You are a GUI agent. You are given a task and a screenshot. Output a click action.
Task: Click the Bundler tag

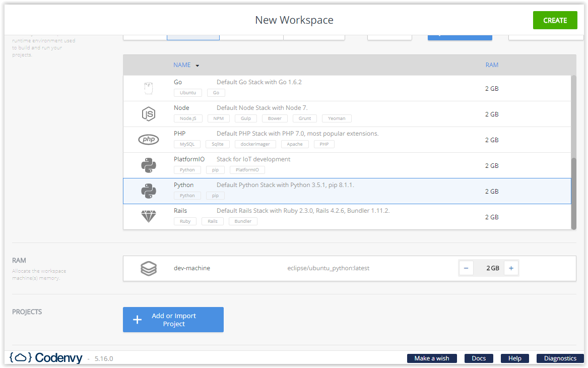243,221
